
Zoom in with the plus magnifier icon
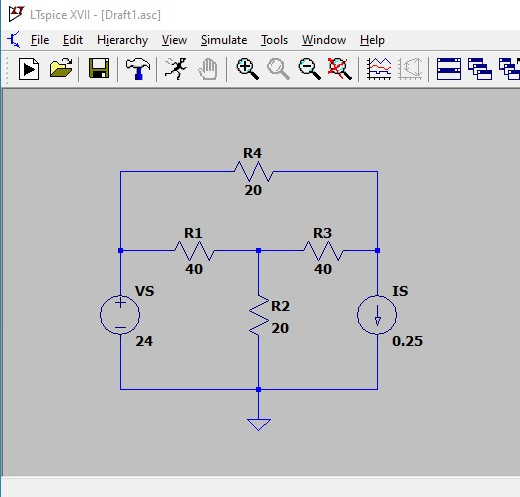247,69
